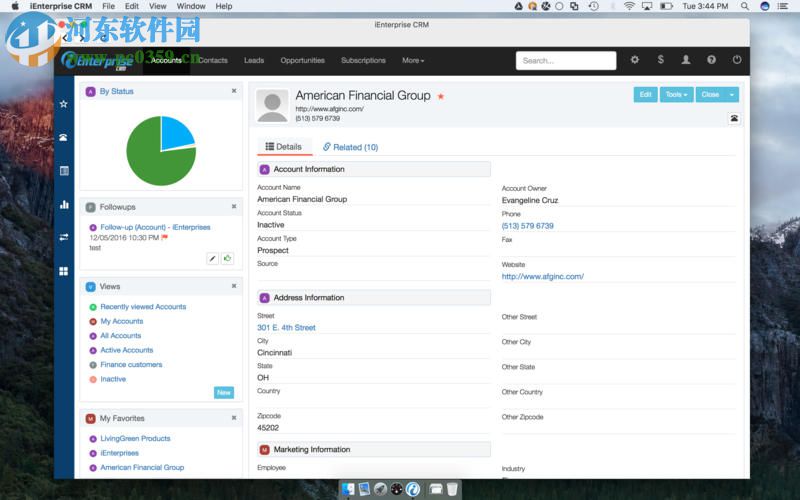Toggle the favorite star beside American Financial Group

[x=441, y=96]
